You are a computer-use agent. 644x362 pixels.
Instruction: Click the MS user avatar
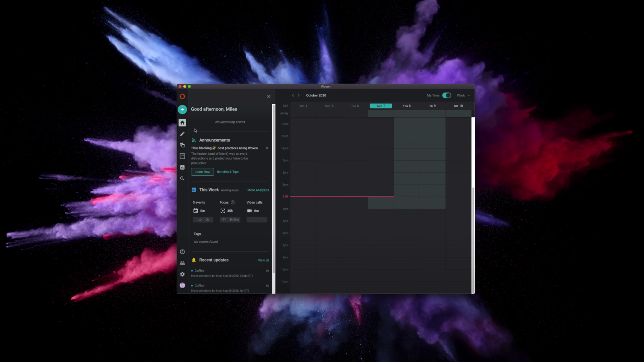point(182,285)
